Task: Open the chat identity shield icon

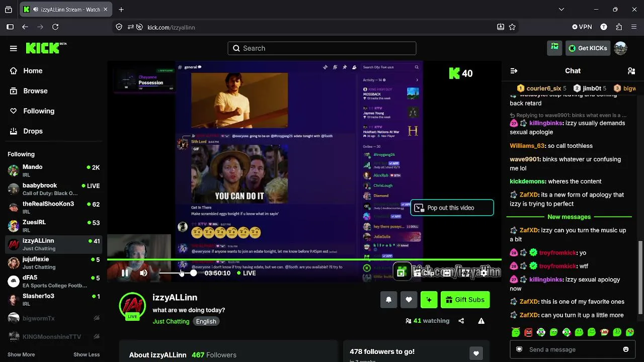Action: tap(519, 349)
